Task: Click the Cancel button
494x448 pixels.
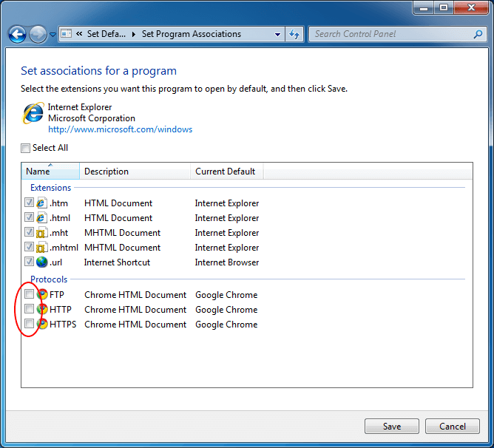Action: coord(453,427)
